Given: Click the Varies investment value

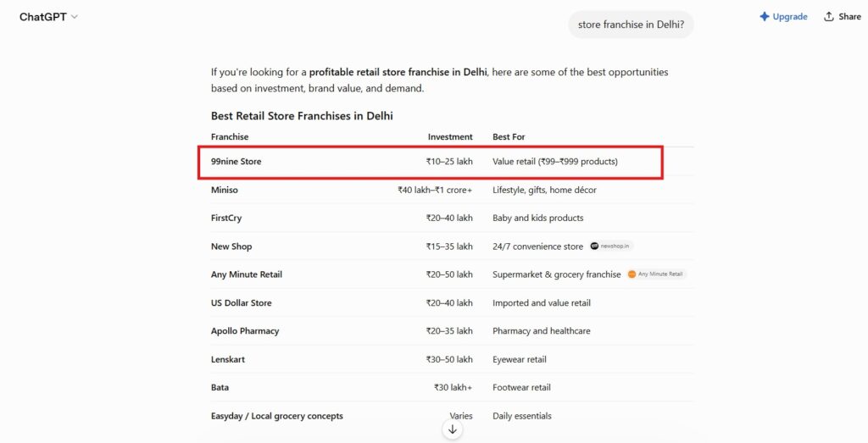Looking at the screenshot, I should [x=461, y=416].
